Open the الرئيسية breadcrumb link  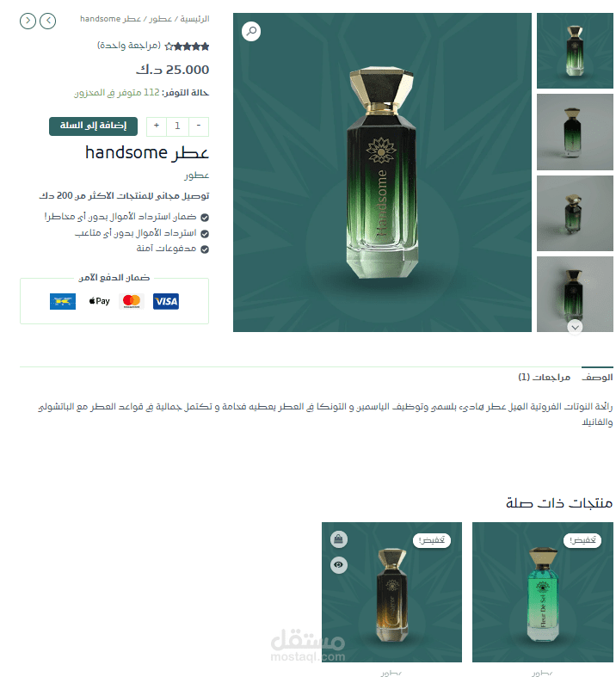coord(194,19)
